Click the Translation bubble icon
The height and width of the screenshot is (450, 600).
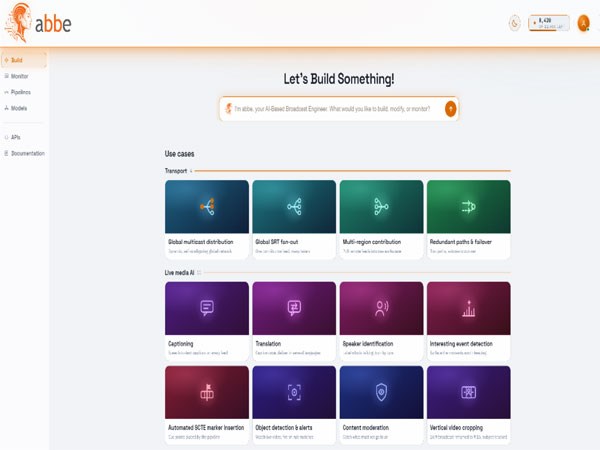[x=294, y=308]
